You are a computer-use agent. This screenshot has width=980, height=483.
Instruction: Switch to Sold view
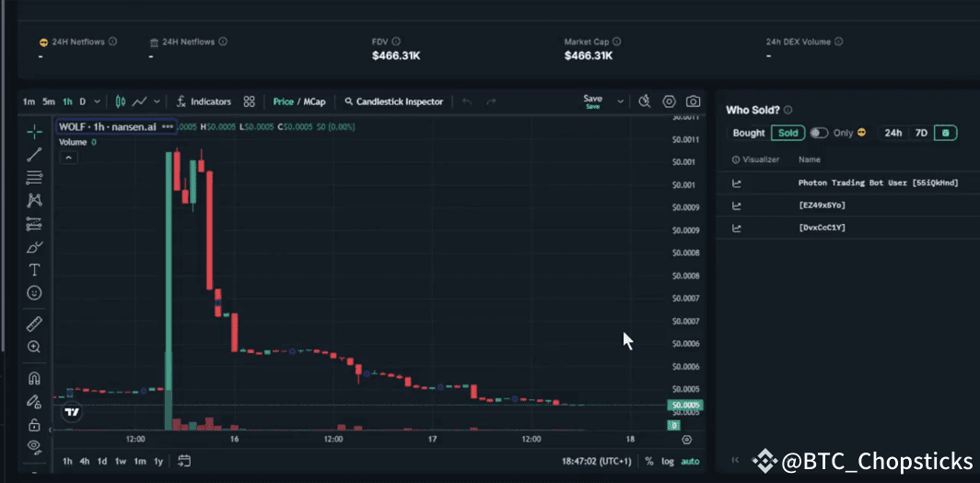pyautogui.click(x=787, y=133)
